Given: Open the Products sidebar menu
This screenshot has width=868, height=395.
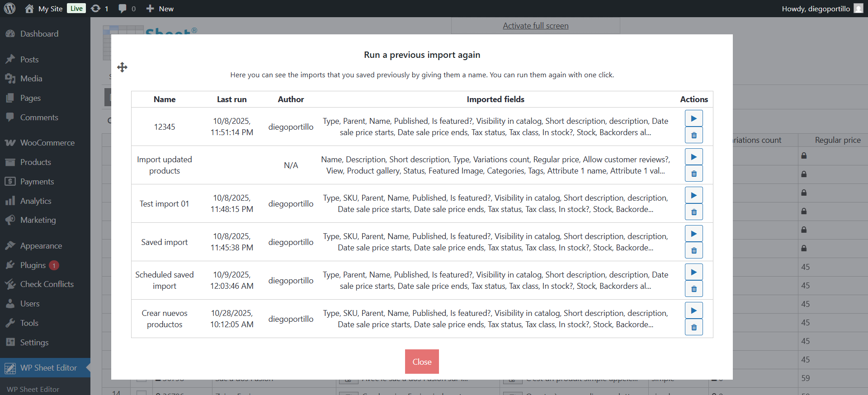Looking at the screenshot, I should click(x=35, y=162).
